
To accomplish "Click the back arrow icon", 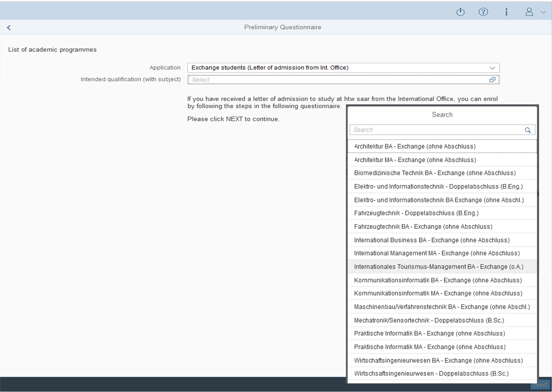I will [9, 28].
